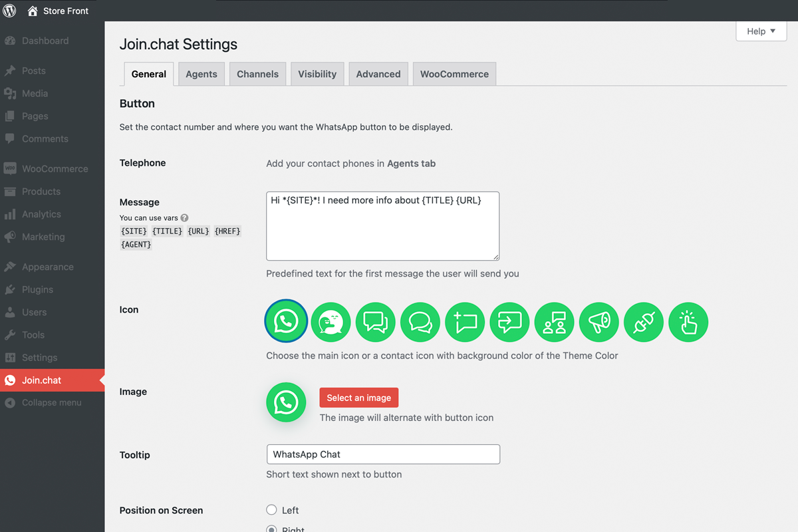Click the {AGENT} variable tag

point(136,244)
